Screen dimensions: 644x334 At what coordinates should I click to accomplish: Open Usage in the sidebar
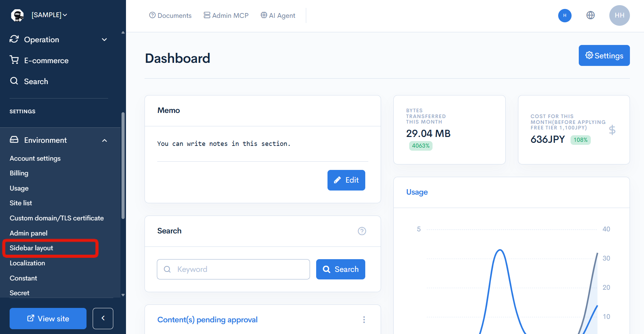pos(19,188)
